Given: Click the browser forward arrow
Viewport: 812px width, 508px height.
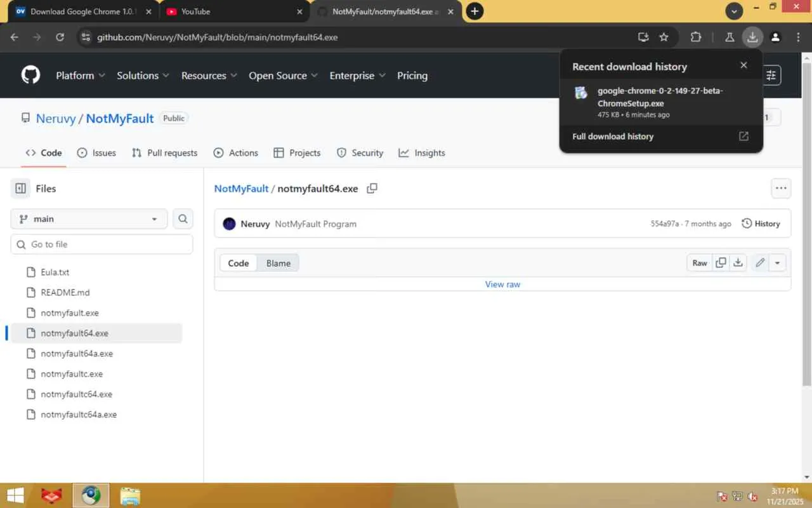Looking at the screenshot, I should [37, 37].
